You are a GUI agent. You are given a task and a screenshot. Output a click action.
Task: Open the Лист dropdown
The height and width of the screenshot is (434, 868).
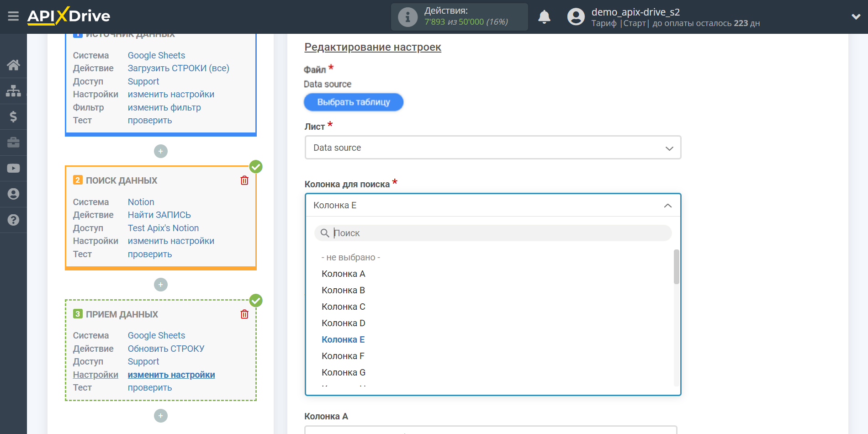(493, 148)
